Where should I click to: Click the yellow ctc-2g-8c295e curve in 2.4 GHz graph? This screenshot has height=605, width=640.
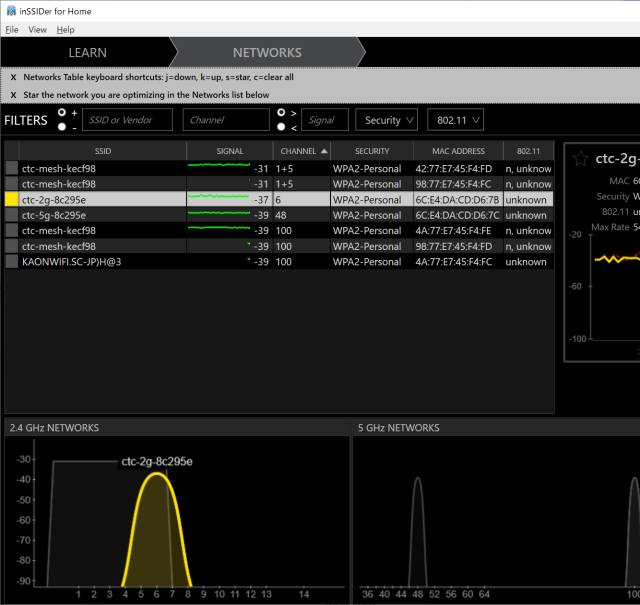click(x=157, y=531)
